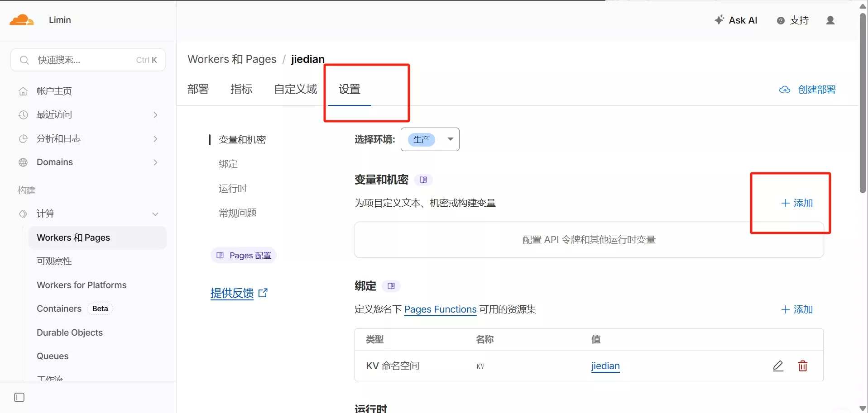Select the 设置 tab
The width and height of the screenshot is (868, 413).
[x=350, y=89]
